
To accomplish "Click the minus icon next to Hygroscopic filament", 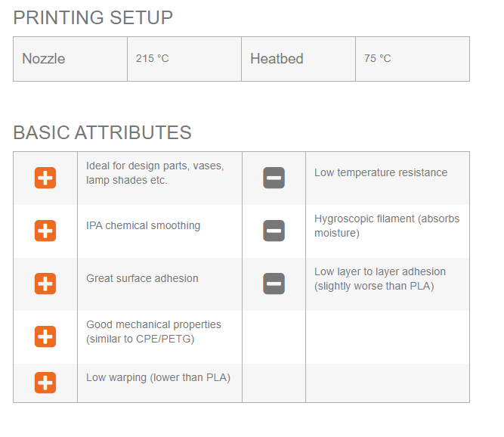I will (x=274, y=231).
